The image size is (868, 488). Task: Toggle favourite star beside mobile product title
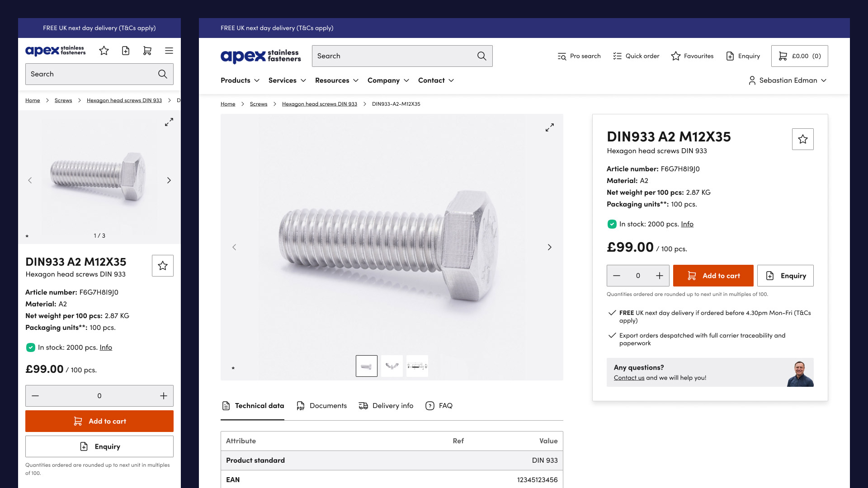point(163,266)
